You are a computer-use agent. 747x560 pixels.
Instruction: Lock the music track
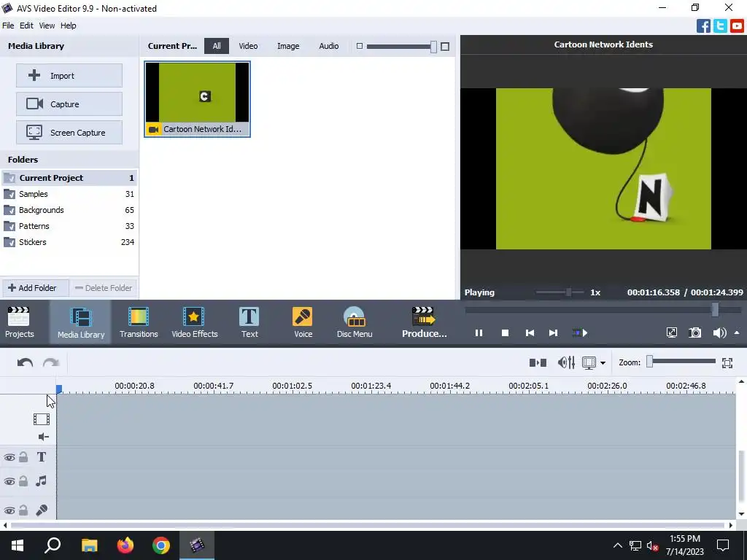click(23, 481)
